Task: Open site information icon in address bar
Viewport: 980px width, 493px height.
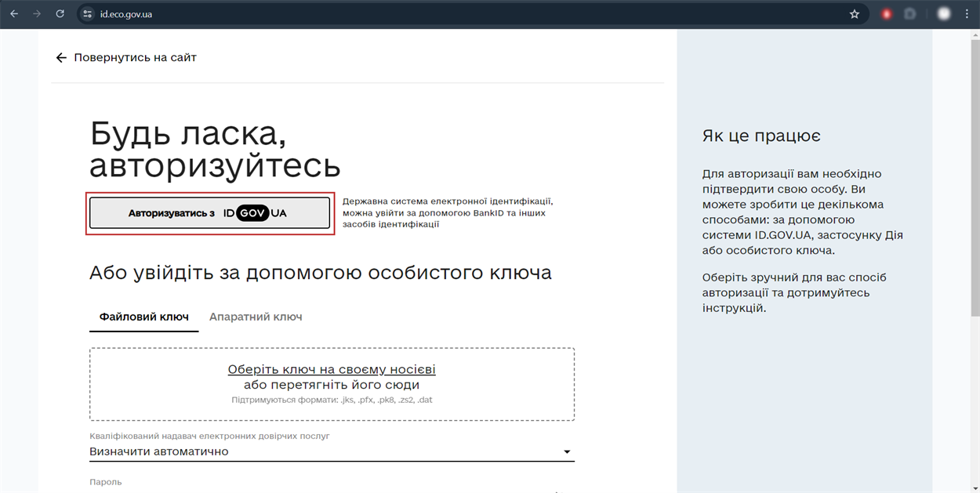Action: click(x=88, y=14)
